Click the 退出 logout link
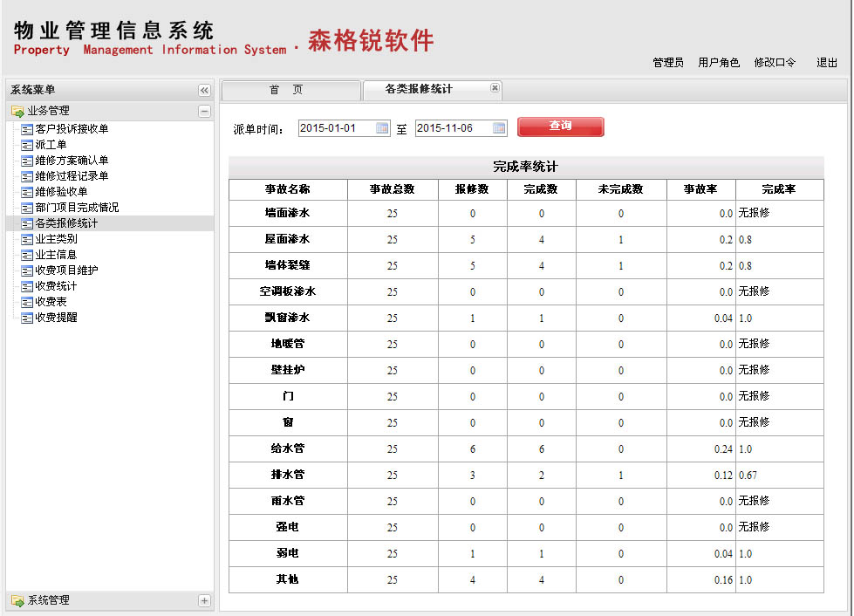Viewport: 854px width, 616px height. tap(826, 63)
